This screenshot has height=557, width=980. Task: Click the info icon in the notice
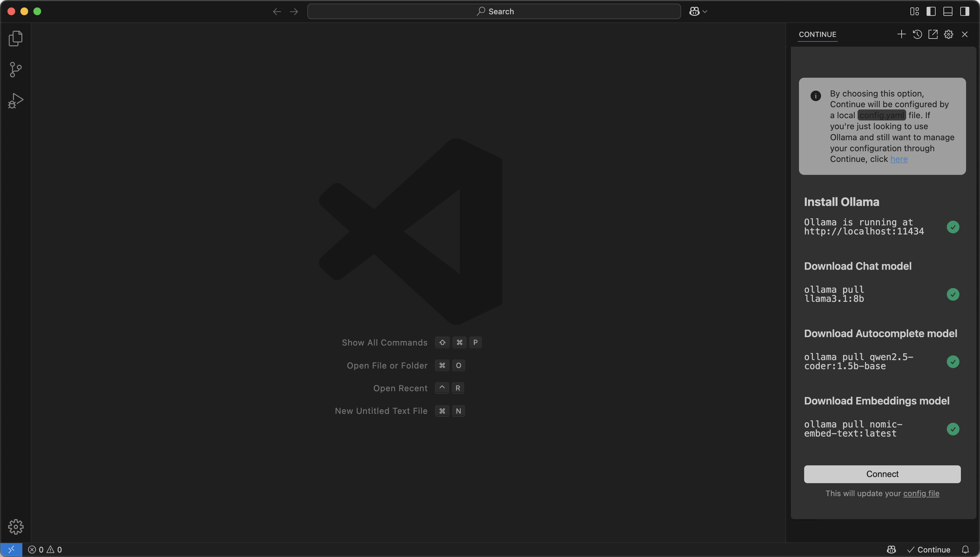(x=815, y=96)
